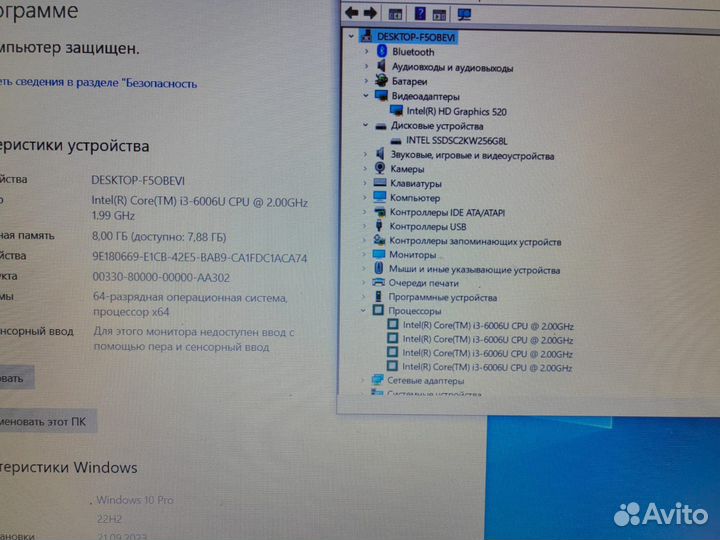Screen dimensions: 720x540
Task: Select the first Intel Core i3-6006U processor entry
Action: pyautogui.click(x=488, y=326)
